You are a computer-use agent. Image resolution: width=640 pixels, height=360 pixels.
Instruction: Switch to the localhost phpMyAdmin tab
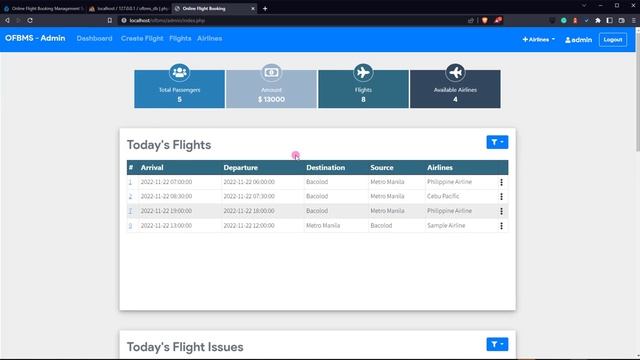(129, 8)
